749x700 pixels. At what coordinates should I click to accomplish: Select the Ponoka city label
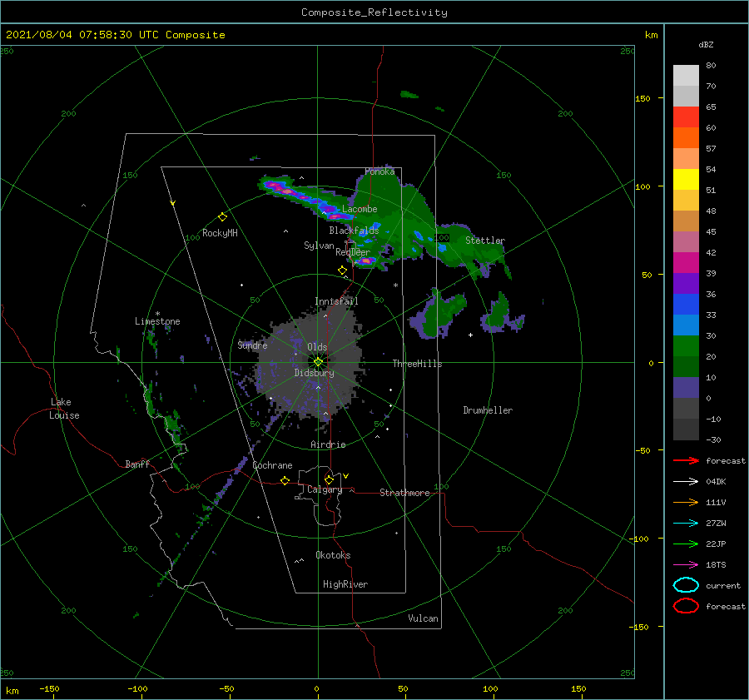coord(379,171)
